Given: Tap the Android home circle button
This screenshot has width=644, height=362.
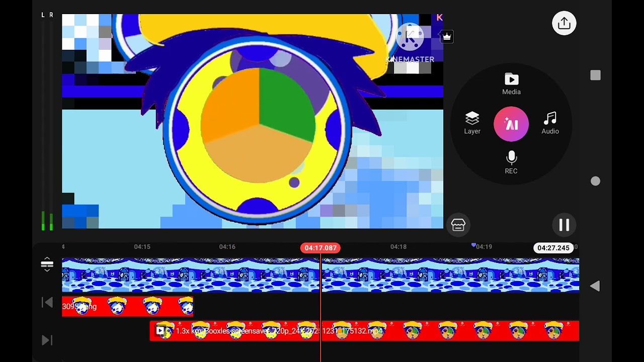Looking at the screenshot, I should click(x=595, y=181).
